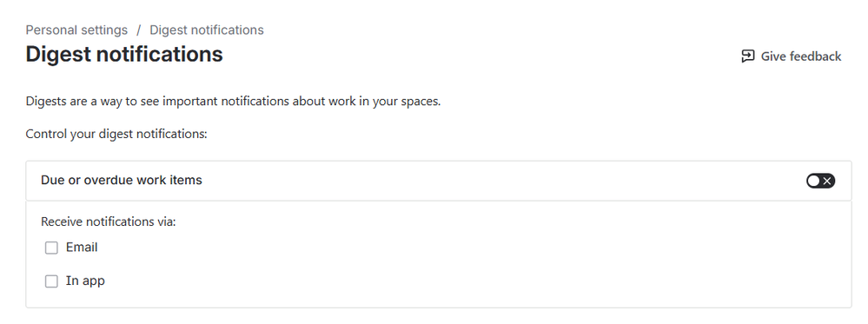
Task: Click the Receive notifications via label
Action: pyautogui.click(x=108, y=222)
